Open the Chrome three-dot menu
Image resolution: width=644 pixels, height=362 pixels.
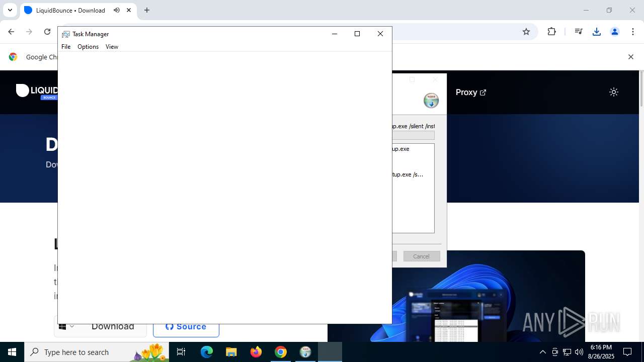[632, 32]
